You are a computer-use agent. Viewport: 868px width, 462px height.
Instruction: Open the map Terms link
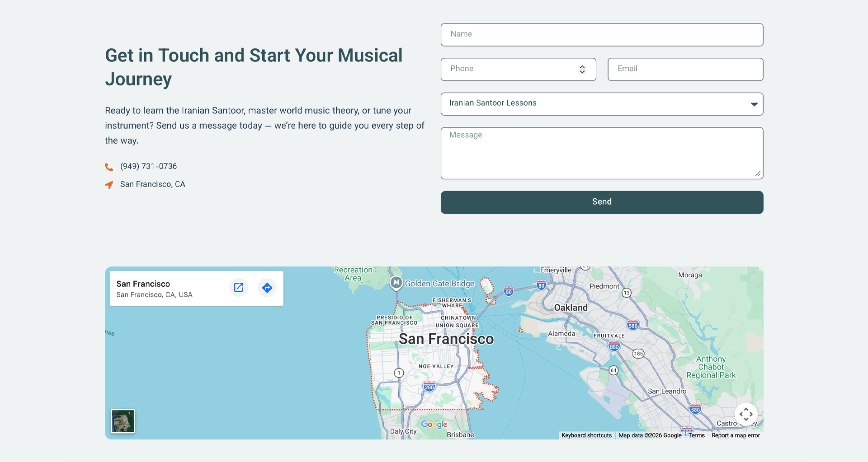point(697,435)
